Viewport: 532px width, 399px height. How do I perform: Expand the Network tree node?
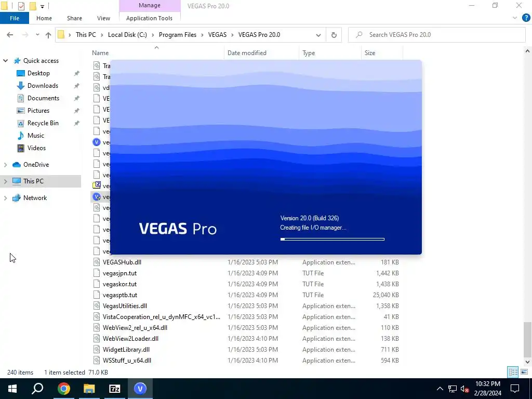click(x=5, y=198)
